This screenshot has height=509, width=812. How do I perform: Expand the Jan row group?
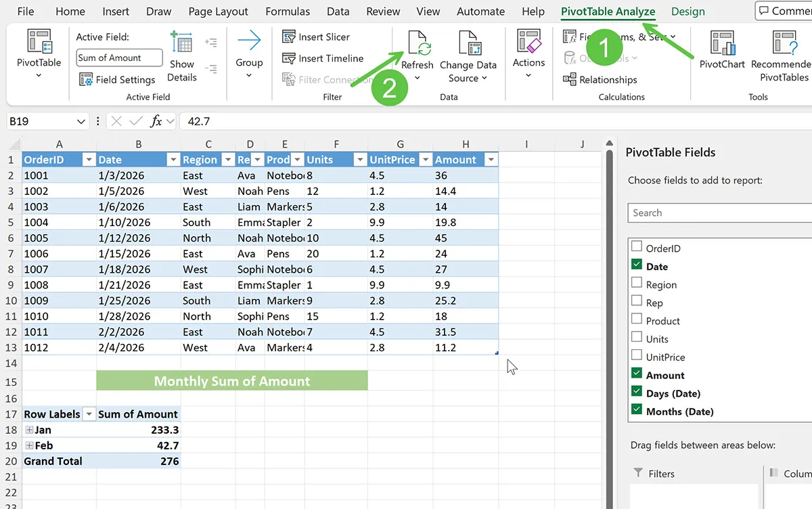point(29,430)
